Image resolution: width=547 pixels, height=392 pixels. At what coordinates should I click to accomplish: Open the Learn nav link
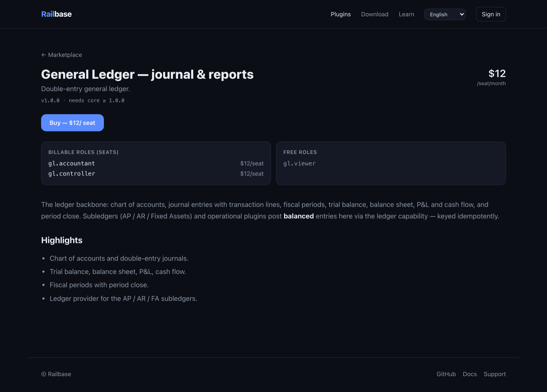click(x=406, y=14)
